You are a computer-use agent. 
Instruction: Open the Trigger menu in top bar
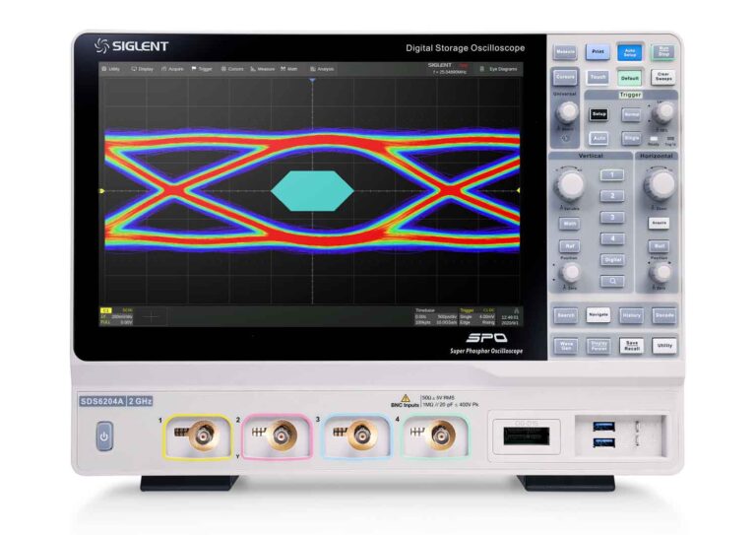(x=202, y=69)
